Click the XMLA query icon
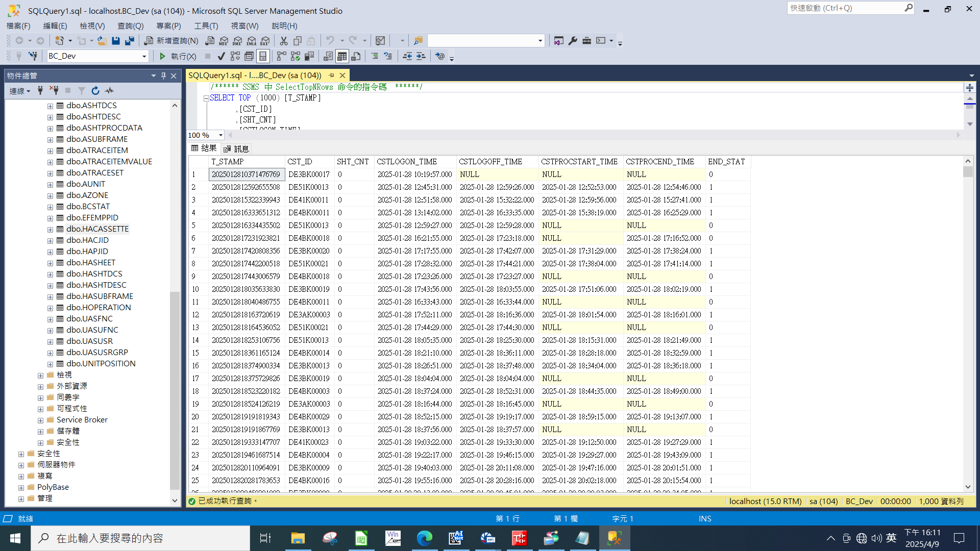The width and height of the screenshot is (980, 551). [251, 41]
